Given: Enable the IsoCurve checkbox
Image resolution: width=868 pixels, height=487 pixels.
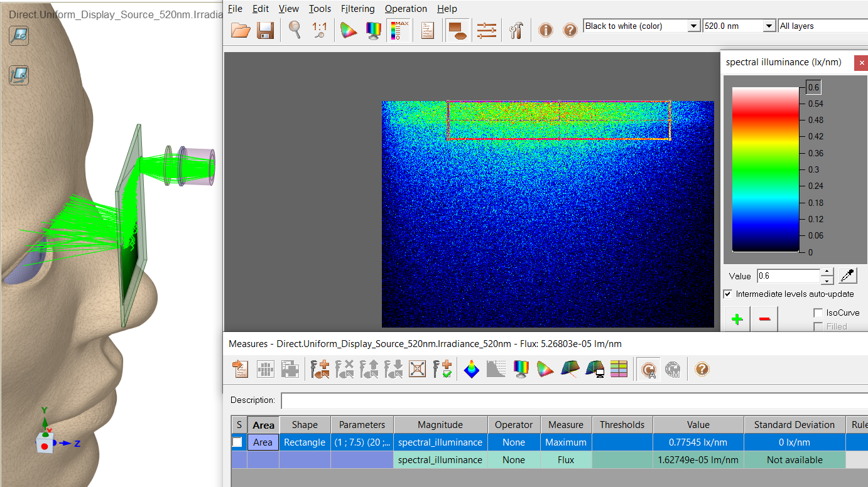Looking at the screenshot, I should [x=818, y=313].
